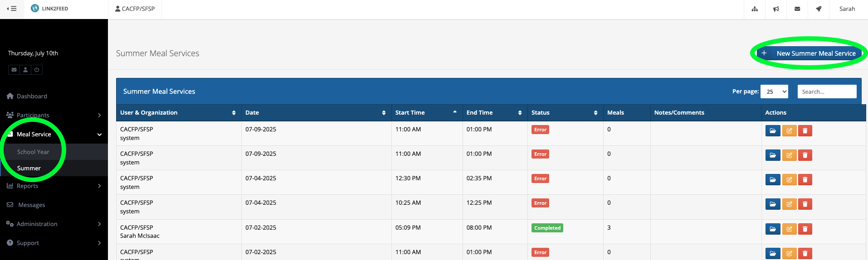
Task: Click the sitemap organization icon in header
Action: [755, 9]
